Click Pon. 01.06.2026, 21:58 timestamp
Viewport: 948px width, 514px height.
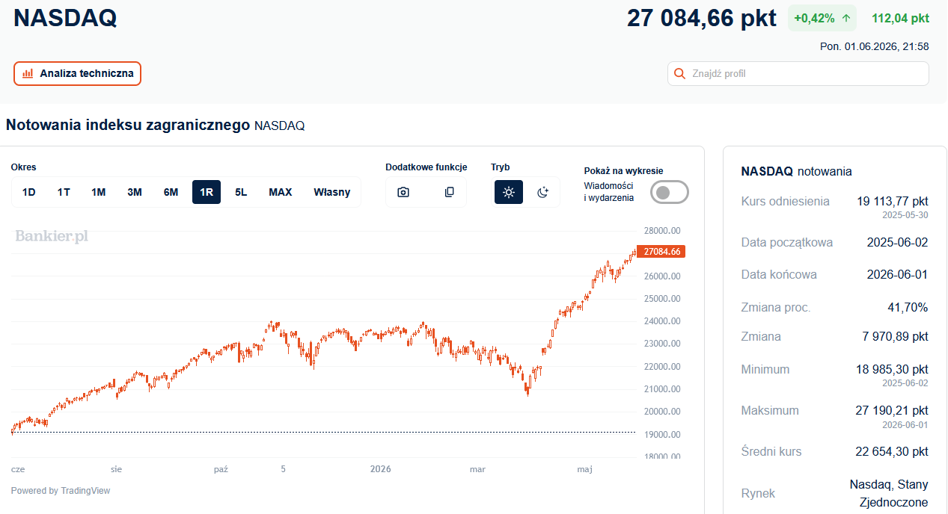click(874, 47)
